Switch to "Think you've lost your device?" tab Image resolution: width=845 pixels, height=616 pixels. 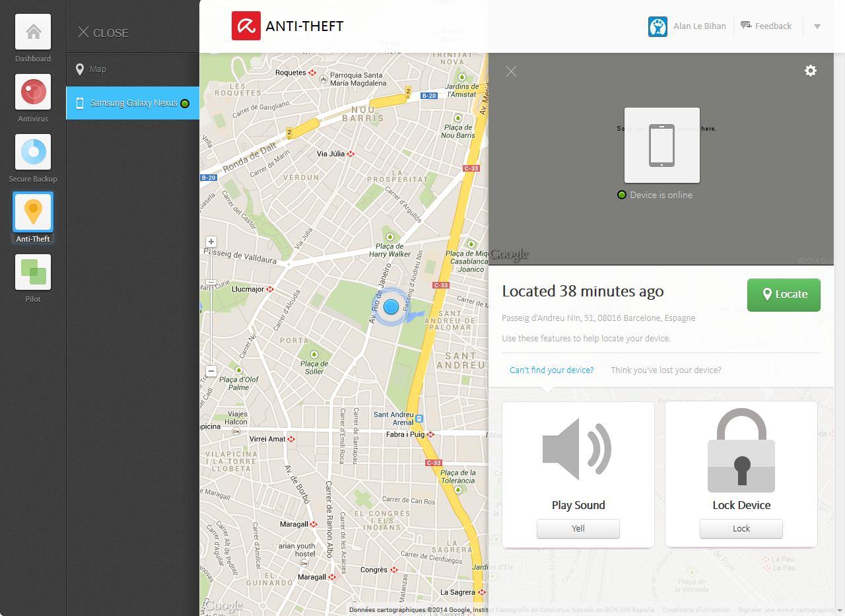[x=666, y=370]
